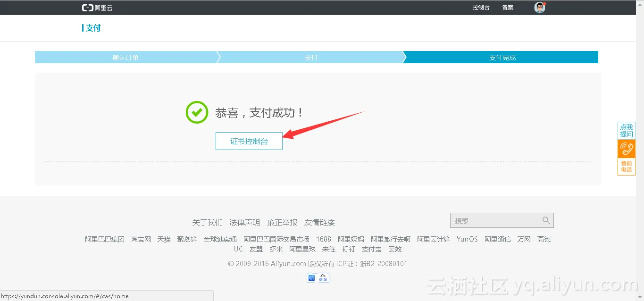Screen dimensions: 644x301
Task: Open 天猫 link
Action: (164, 239)
